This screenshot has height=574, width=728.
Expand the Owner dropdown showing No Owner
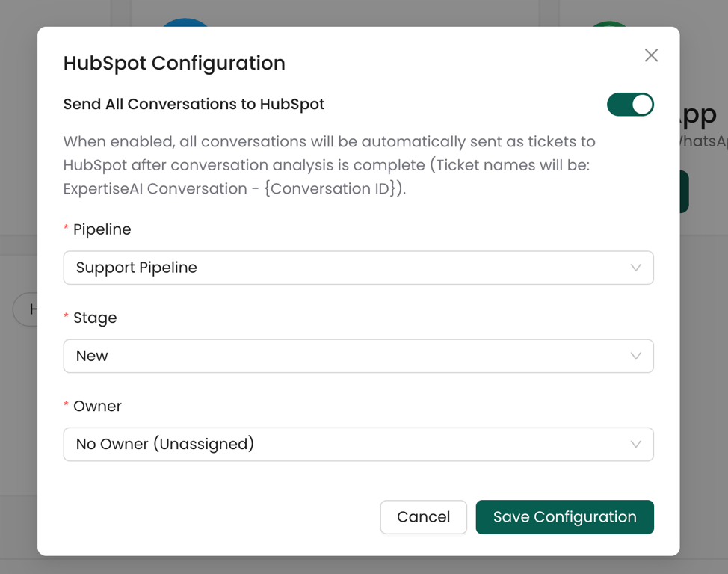[x=344, y=444]
